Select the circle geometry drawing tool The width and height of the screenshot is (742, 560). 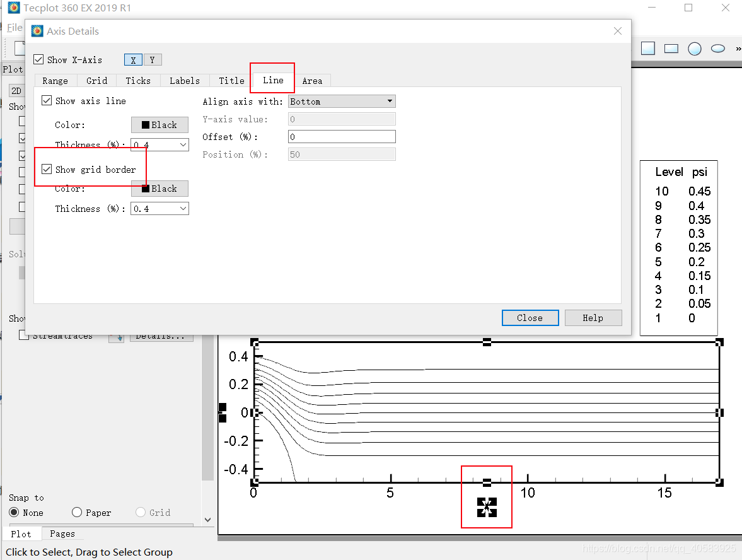coord(694,49)
